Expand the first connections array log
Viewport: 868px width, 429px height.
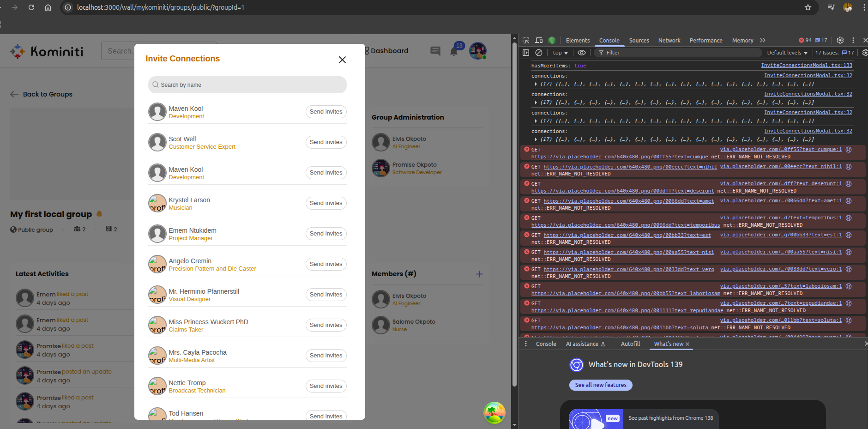coord(536,84)
